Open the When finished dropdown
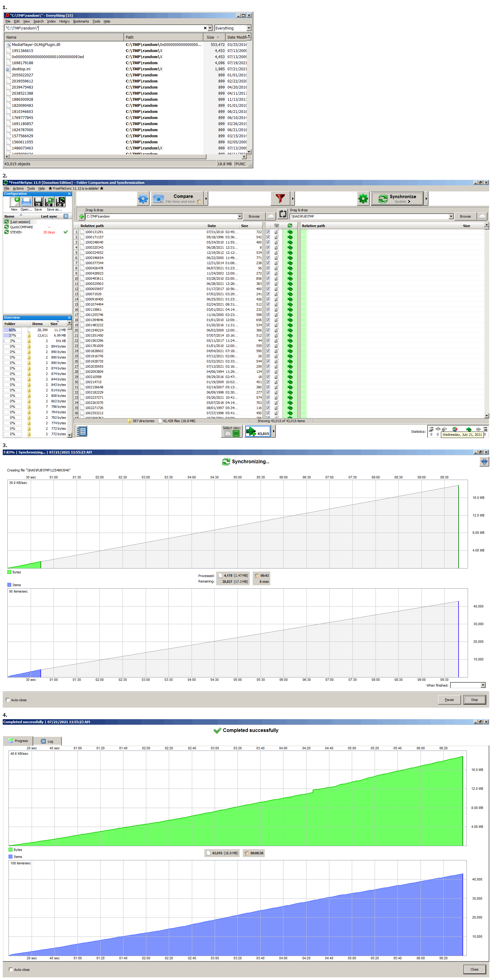The height and width of the screenshot is (980, 492). pos(483,685)
